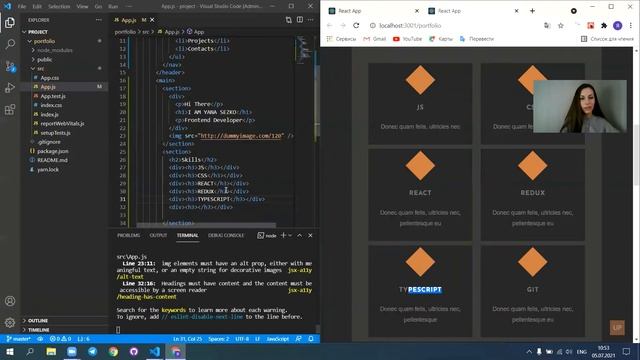This screenshot has width=640, height=360.
Task: Open the reading list button in Chrome
Action: tap(607, 39)
